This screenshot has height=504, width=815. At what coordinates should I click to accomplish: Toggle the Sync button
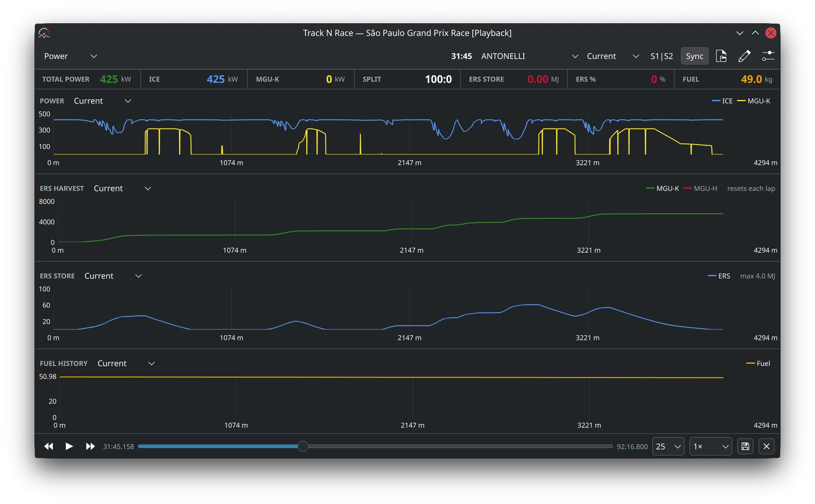[694, 56]
